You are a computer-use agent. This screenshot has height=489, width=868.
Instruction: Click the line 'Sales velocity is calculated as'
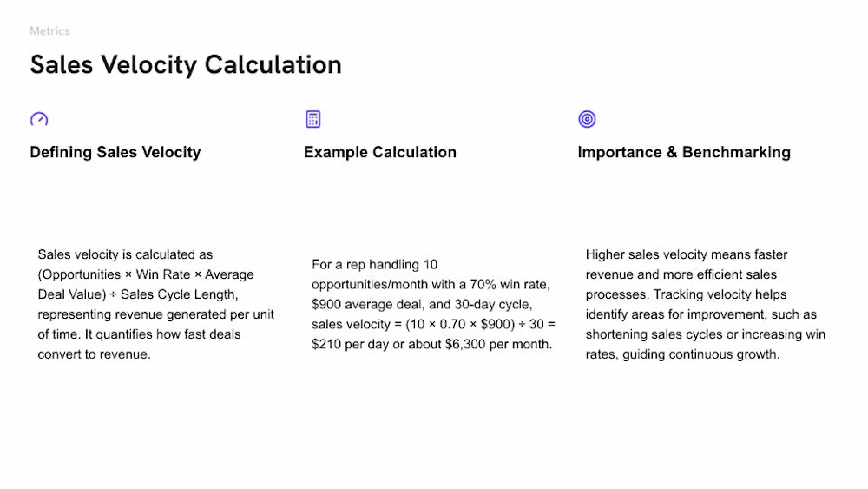click(x=125, y=254)
